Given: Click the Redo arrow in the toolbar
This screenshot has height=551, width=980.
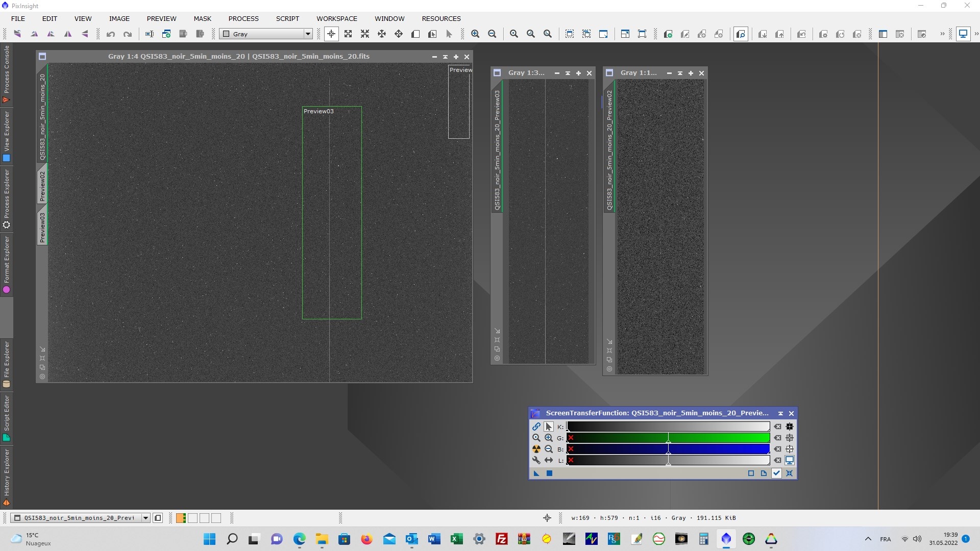Looking at the screenshot, I should coord(128,34).
